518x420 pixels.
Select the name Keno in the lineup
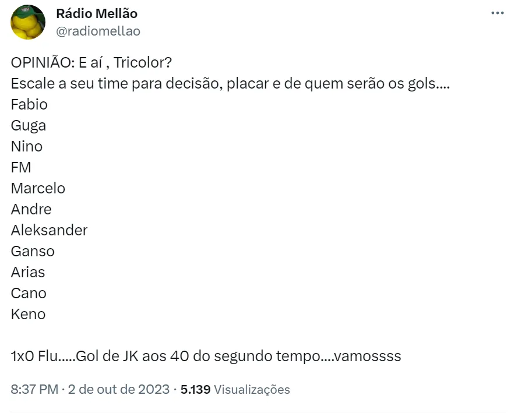(28, 314)
